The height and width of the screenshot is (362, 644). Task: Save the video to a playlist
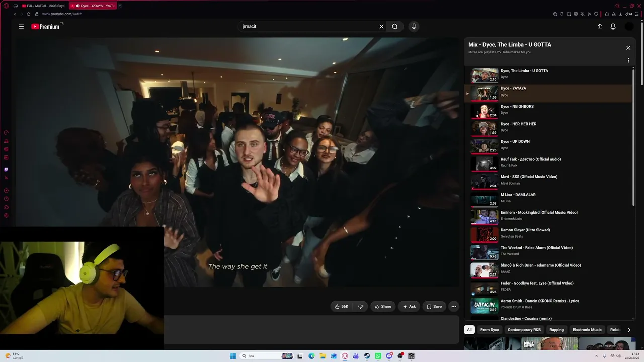coord(434,306)
